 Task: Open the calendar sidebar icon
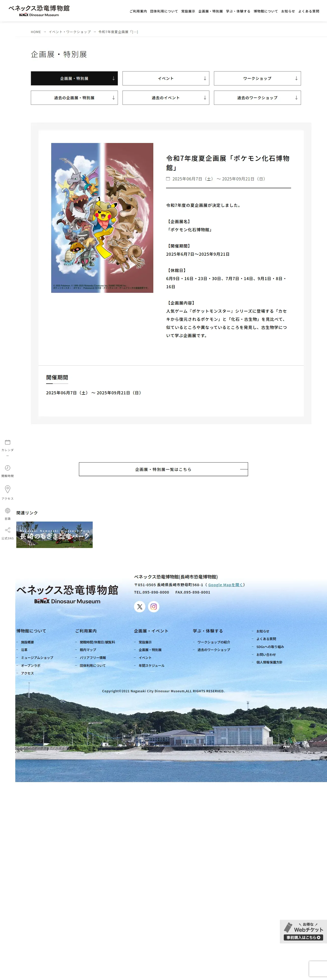pos(7,442)
